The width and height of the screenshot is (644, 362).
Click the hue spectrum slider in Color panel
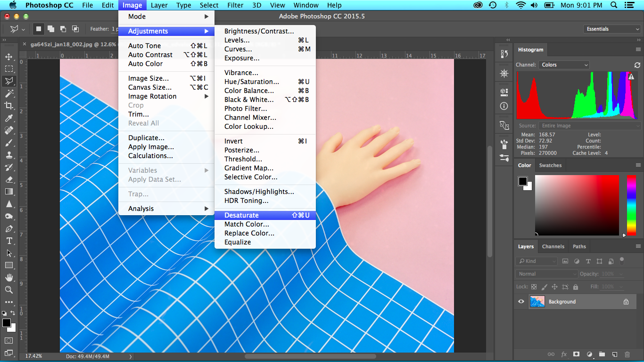coord(631,205)
